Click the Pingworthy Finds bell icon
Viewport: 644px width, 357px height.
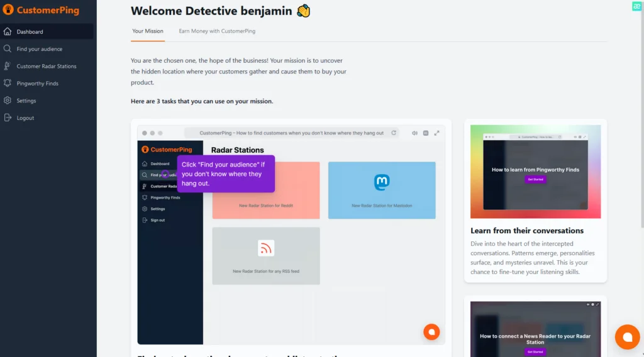coord(8,84)
